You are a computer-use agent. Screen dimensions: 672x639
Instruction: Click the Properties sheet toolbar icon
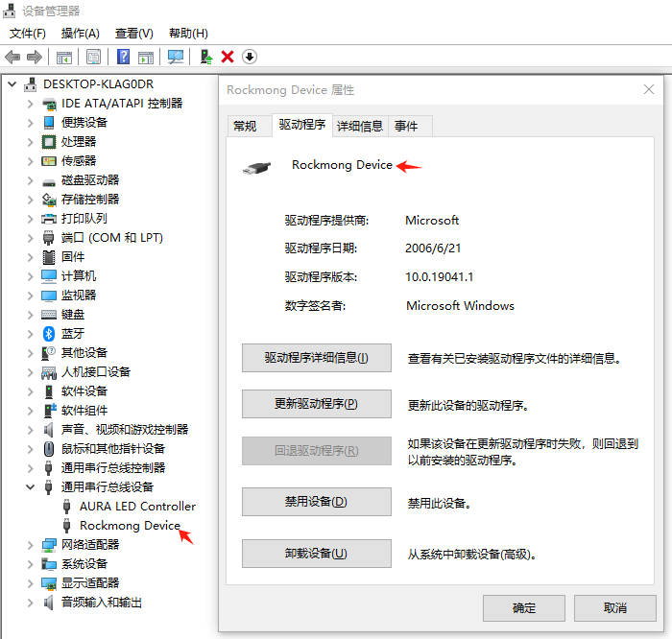coord(93,57)
